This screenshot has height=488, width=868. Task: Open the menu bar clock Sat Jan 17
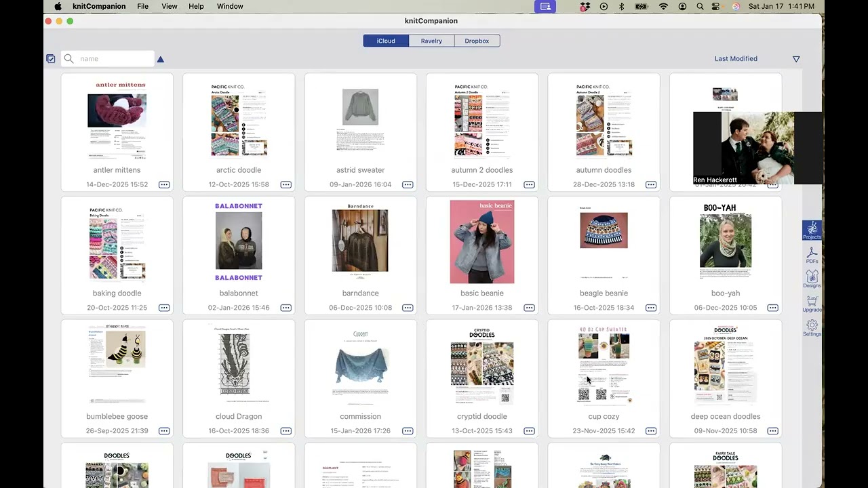781,6
